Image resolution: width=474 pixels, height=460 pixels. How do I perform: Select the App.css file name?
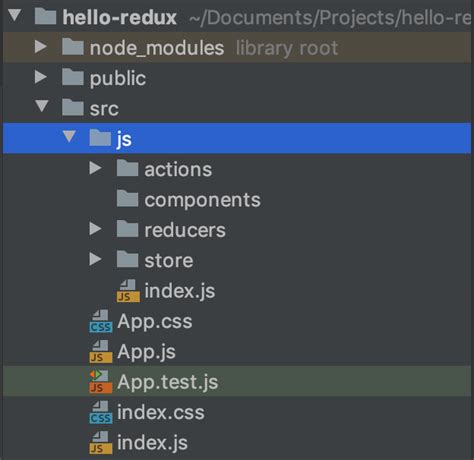[155, 321]
